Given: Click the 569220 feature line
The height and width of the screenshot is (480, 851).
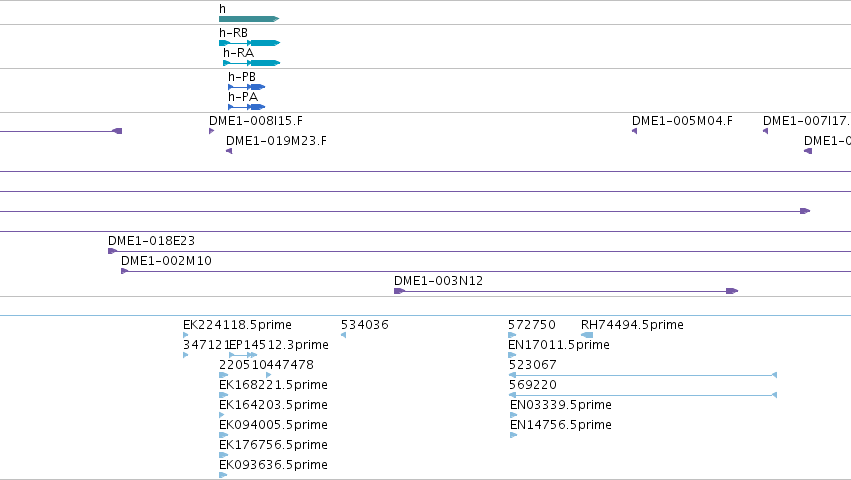Looking at the screenshot, I should (643, 395).
